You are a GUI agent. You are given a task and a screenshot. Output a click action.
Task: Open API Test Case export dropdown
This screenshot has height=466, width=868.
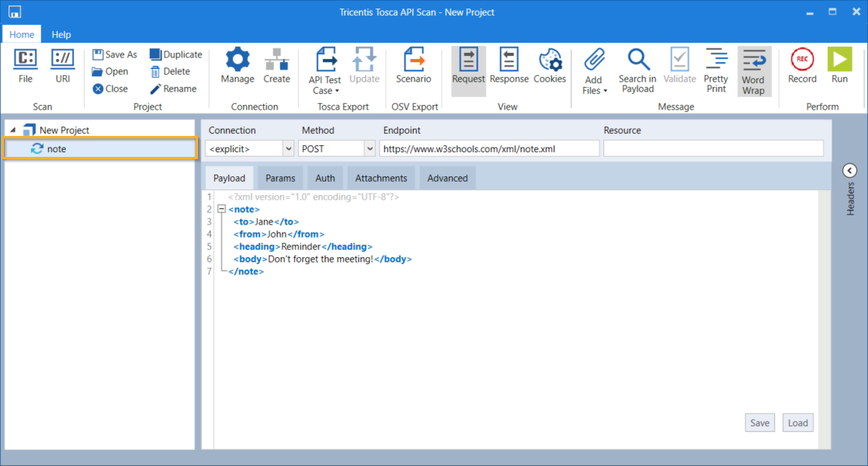tap(325, 70)
